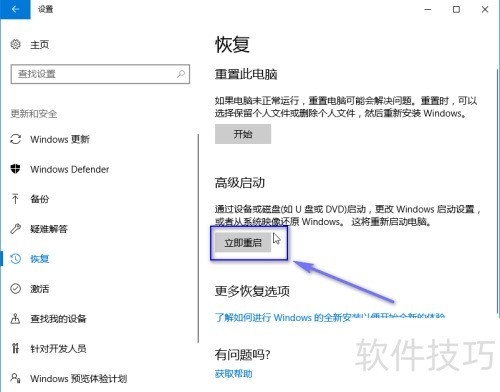Go to 备份 settings
This screenshot has width=500, height=392.
pyautogui.click(x=40, y=199)
